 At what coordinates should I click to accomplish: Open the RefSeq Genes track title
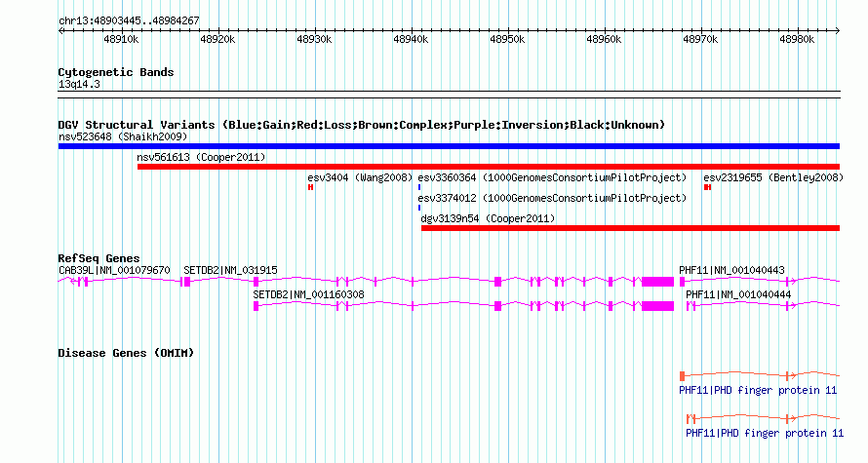pyautogui.click(x=99, y=258)
